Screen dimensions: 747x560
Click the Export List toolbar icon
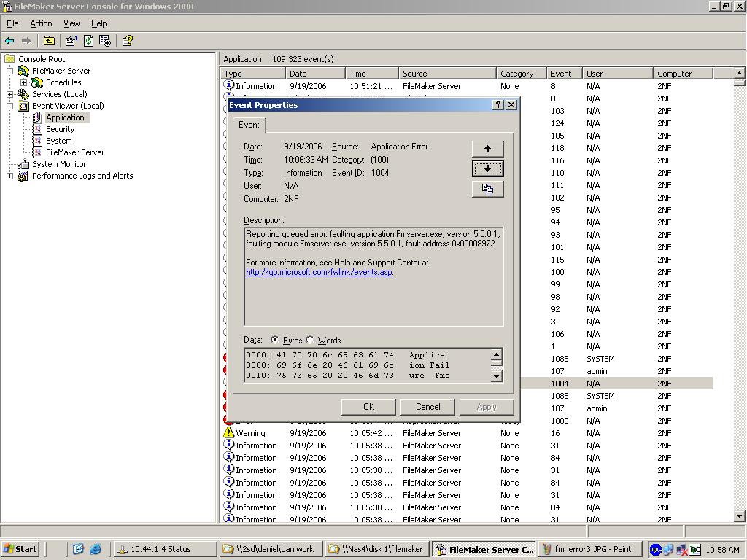click(x=105, y=41)
